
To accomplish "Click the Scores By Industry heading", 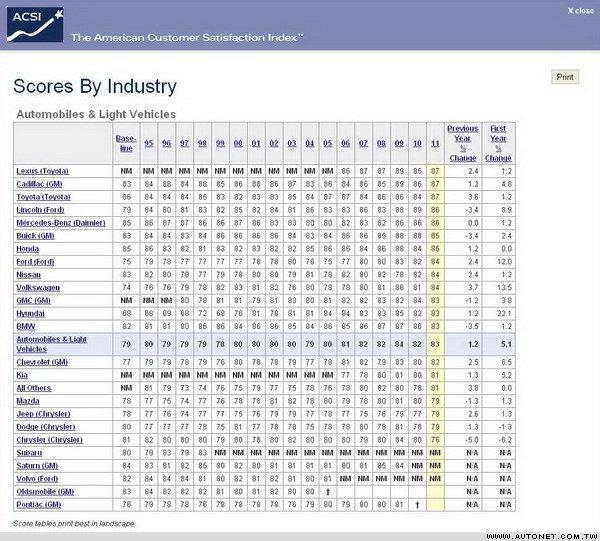I will pos(95,86).
